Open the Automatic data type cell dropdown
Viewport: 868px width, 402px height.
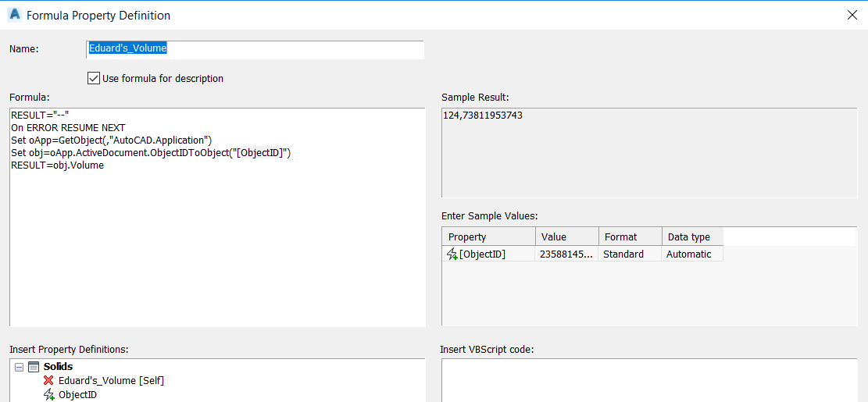point(692,254)
